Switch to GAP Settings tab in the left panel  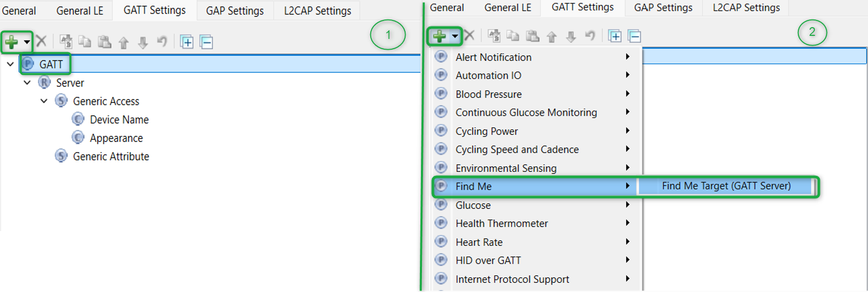pos(235,11)
